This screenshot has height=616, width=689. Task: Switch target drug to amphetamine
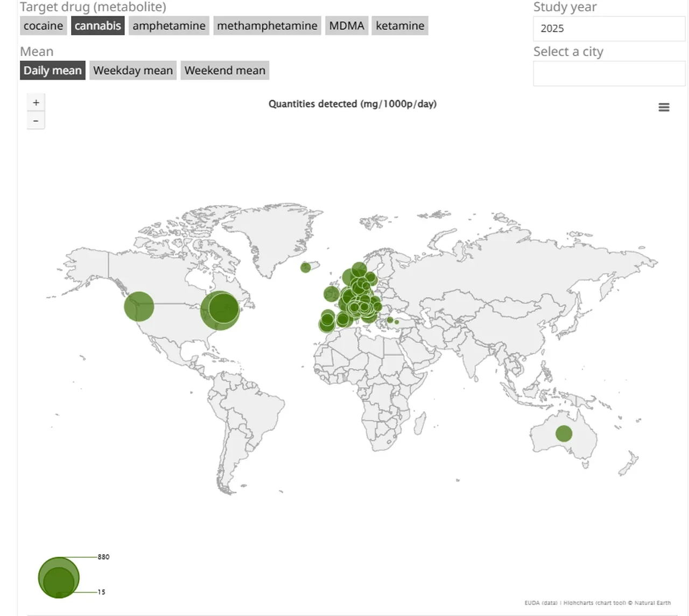tap(169, 26)
